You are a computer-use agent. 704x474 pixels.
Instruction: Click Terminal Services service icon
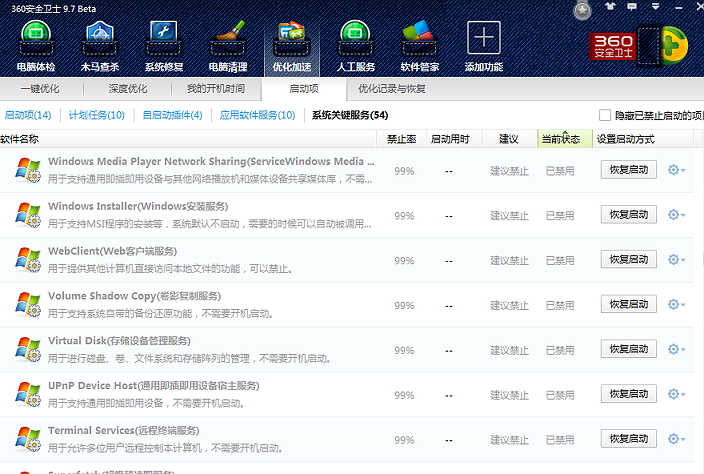coord(28,439)
